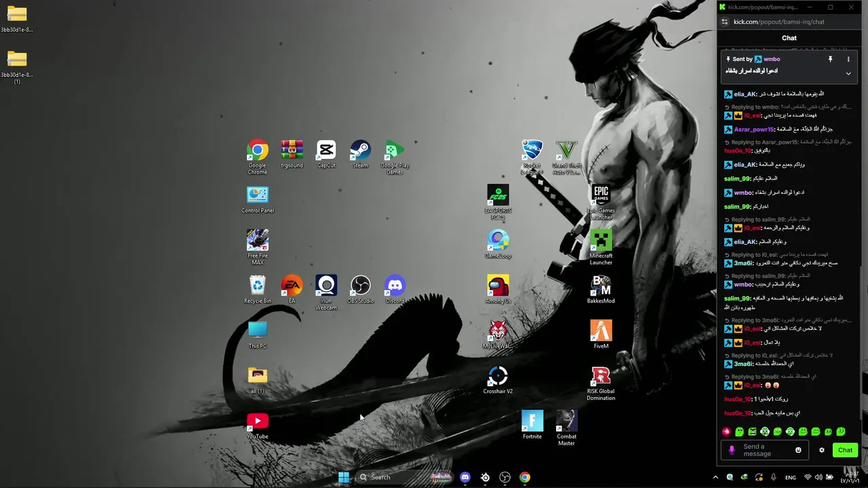Open the emoji picker in message box

[x=798, y=450]
